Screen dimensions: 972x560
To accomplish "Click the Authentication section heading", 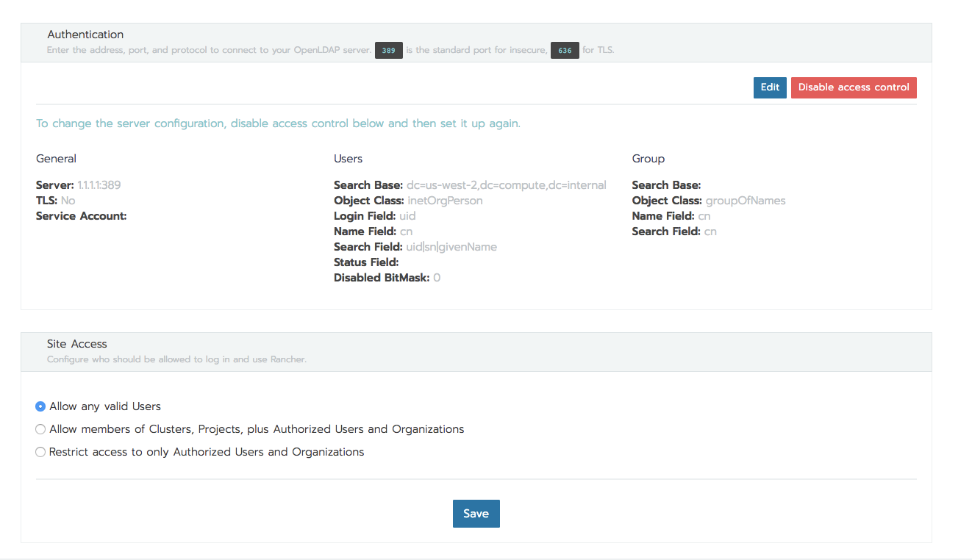I will tap(85, 35).
